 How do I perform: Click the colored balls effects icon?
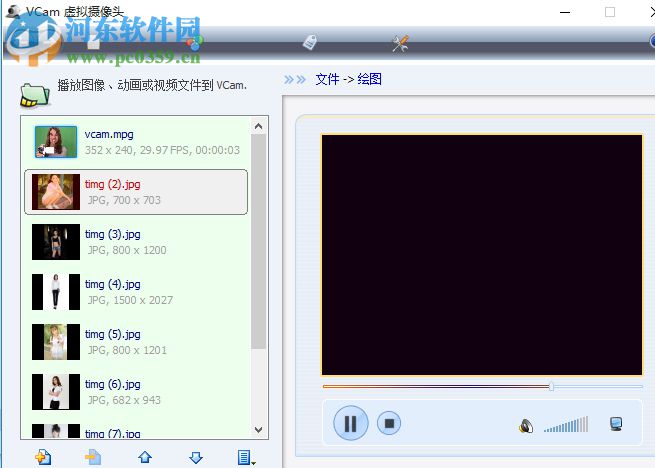click(x=195, y=42)
